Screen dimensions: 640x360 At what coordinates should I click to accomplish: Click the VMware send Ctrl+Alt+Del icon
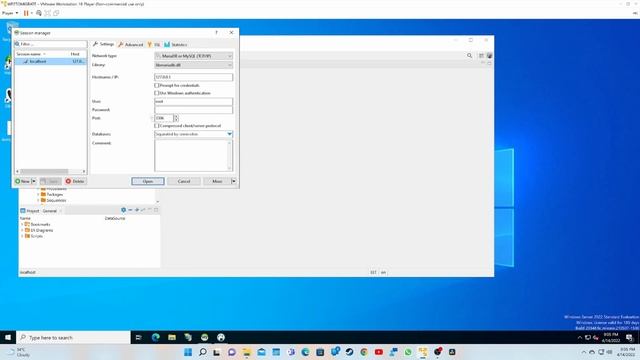click(39, 13)
